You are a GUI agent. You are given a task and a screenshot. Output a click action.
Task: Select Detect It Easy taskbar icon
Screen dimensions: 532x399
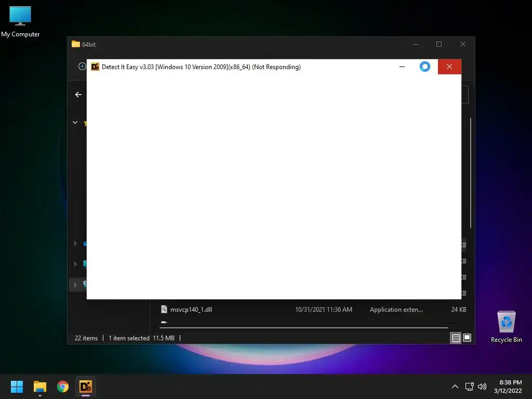click(x=86, y=387)
